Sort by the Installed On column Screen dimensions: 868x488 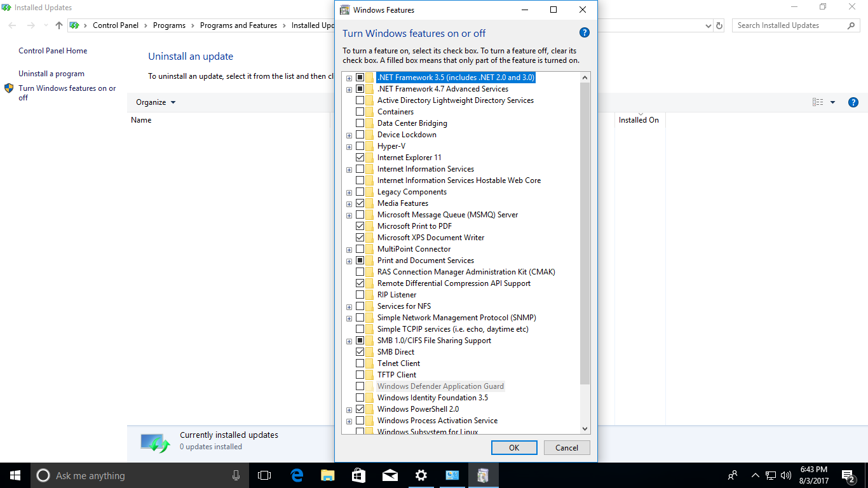(639, 119)
